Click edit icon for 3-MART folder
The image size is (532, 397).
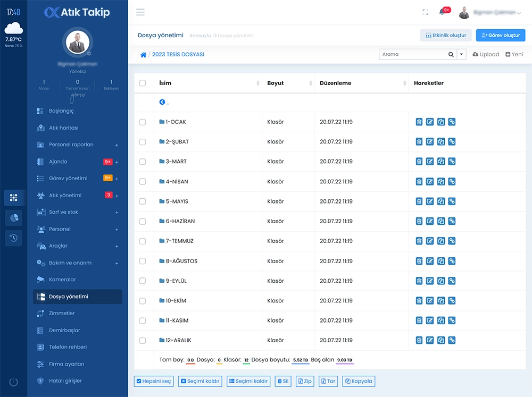coord(430,162)
